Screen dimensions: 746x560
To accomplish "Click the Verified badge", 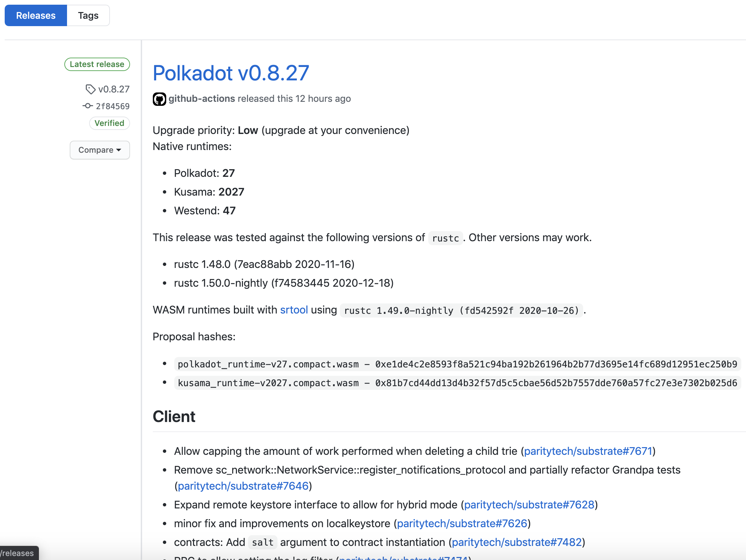I will [109, 123].
